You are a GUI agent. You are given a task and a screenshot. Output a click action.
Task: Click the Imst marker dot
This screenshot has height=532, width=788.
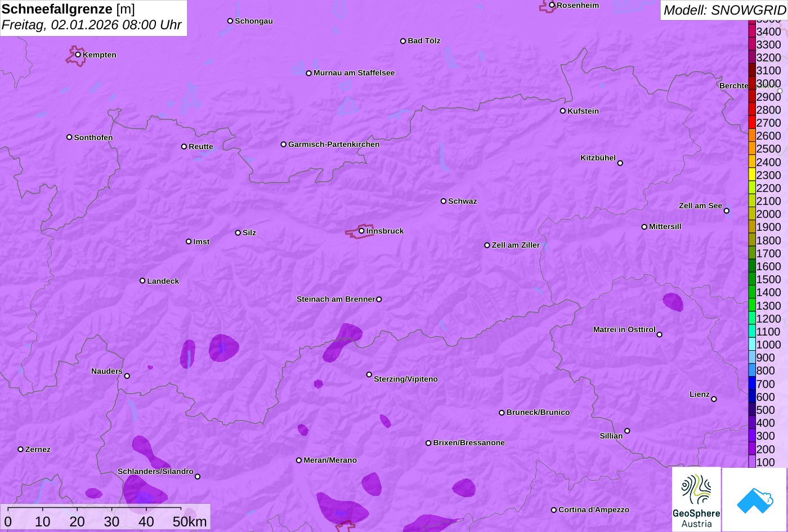[x=189, y=242]
